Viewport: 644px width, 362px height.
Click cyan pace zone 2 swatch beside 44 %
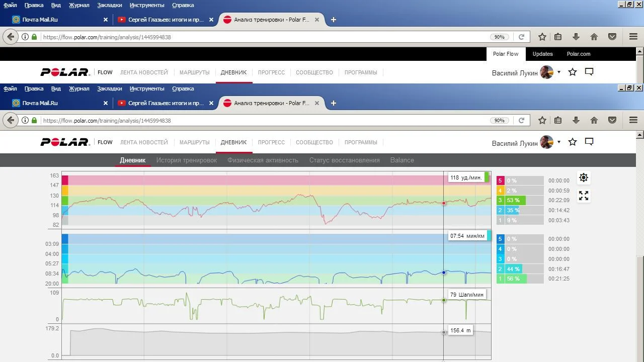pos(500,269)
